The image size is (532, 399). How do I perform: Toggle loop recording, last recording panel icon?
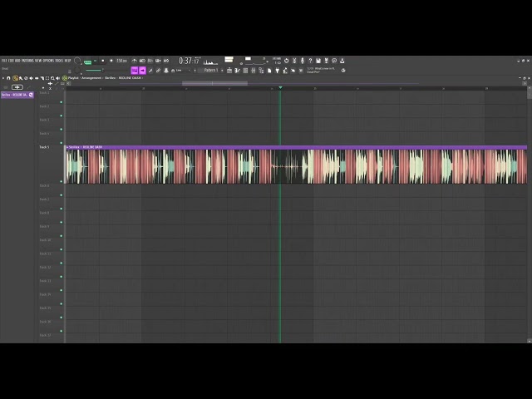point(166,61)
